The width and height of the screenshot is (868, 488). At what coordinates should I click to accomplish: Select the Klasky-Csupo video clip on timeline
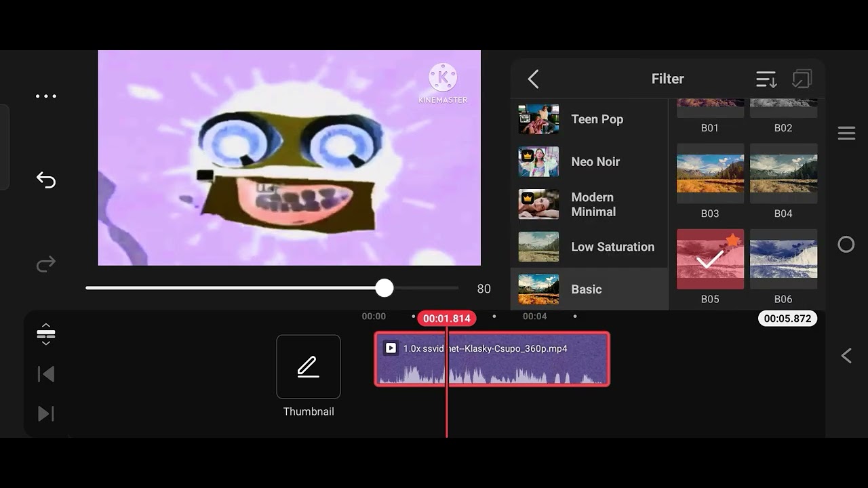pos(492,359)
